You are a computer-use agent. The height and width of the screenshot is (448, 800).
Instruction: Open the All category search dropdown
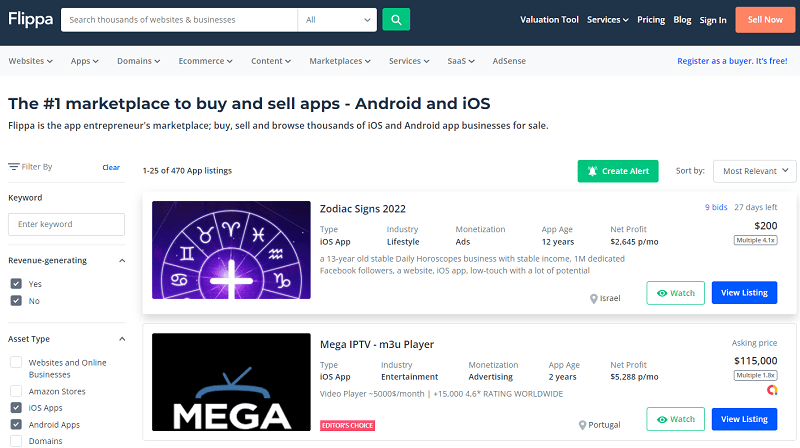(337, 20)
